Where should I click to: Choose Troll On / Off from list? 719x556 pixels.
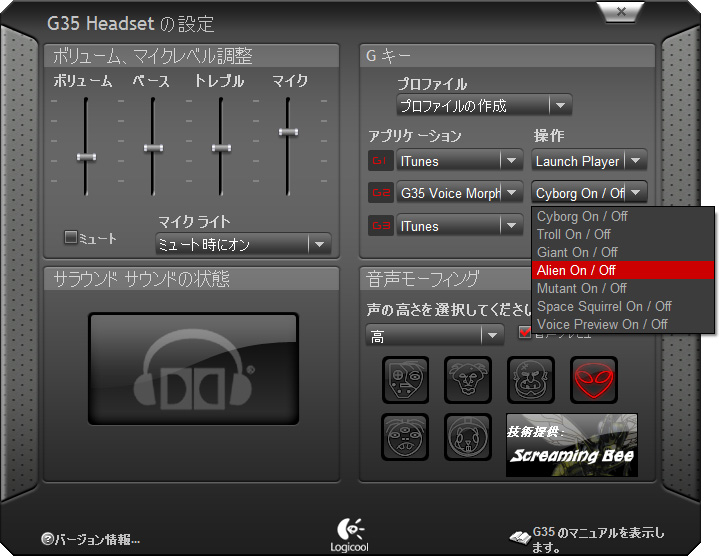623,234
